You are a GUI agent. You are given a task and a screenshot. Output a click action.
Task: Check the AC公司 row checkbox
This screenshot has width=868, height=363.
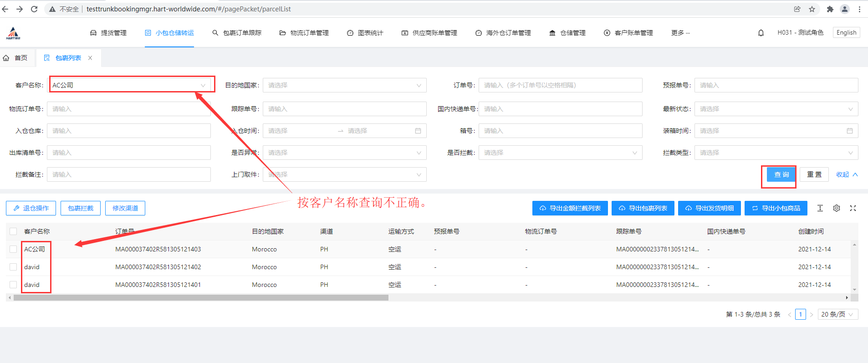coord(13,249)
